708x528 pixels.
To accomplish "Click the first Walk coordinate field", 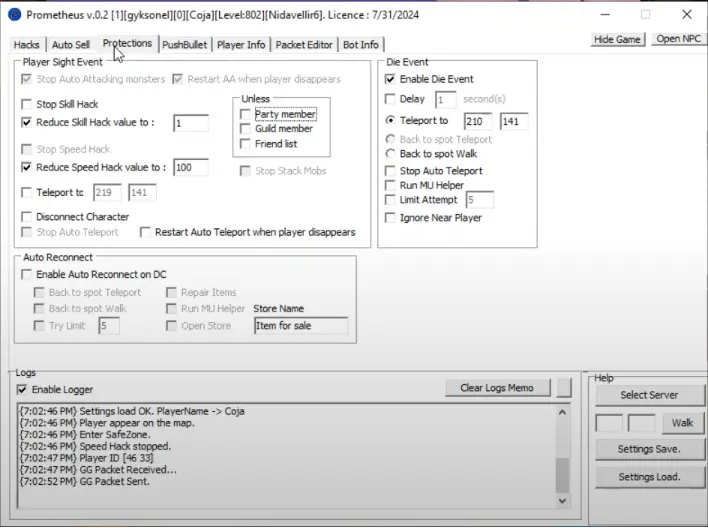I will click(609, 423).
